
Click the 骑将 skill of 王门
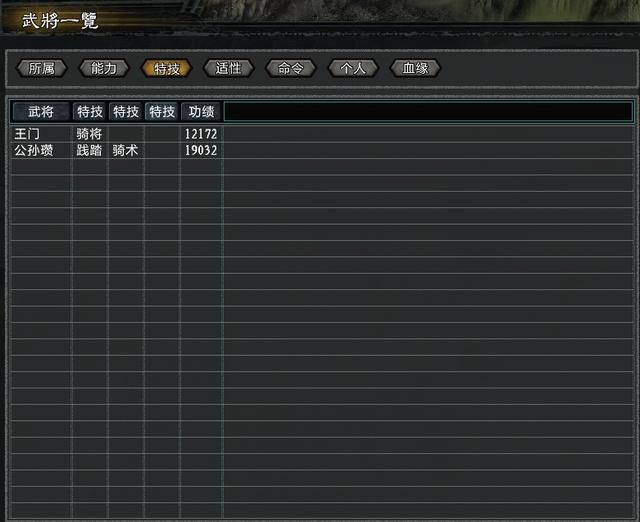coord(89,134)
